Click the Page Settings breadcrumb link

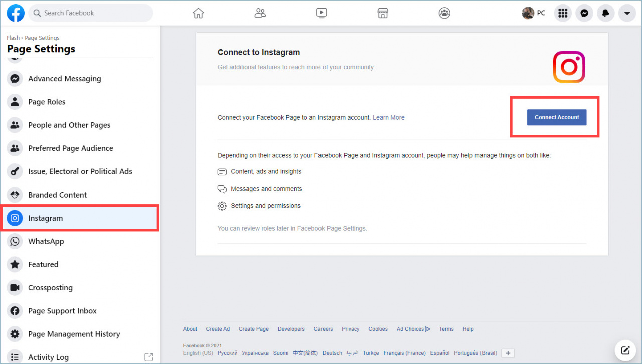pos(42,38)
